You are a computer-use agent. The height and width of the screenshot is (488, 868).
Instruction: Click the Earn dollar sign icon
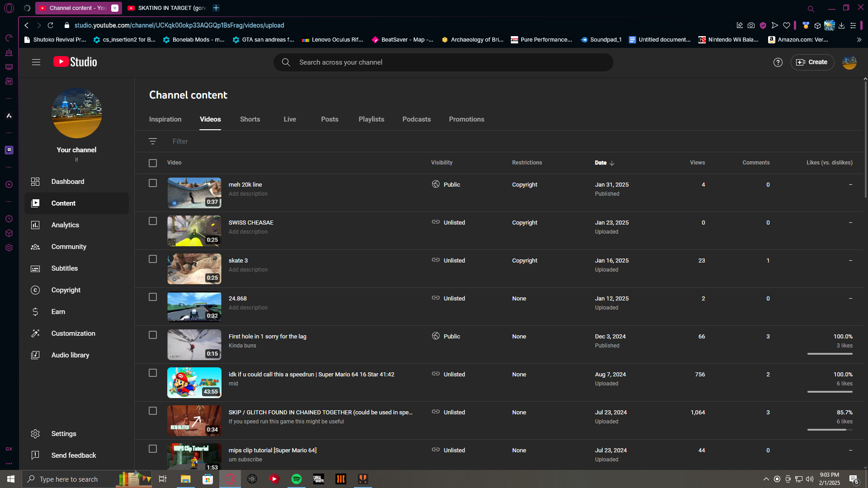pyautogui.click(x=35, y=312)
